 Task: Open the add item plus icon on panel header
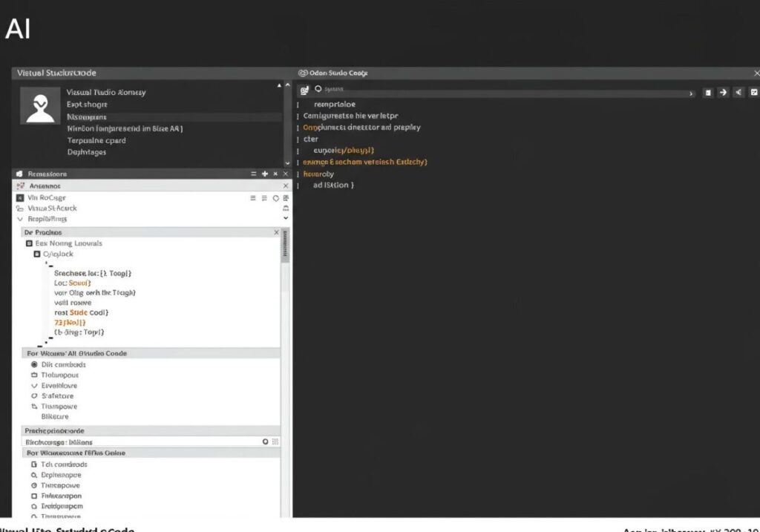265,173
